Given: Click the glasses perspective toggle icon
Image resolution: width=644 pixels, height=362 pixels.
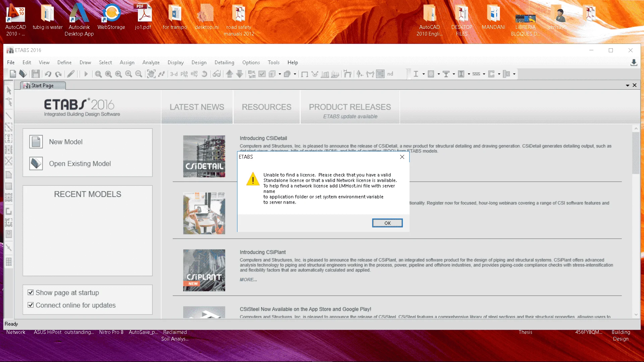Looking at the screenshot, I should 217,74.
